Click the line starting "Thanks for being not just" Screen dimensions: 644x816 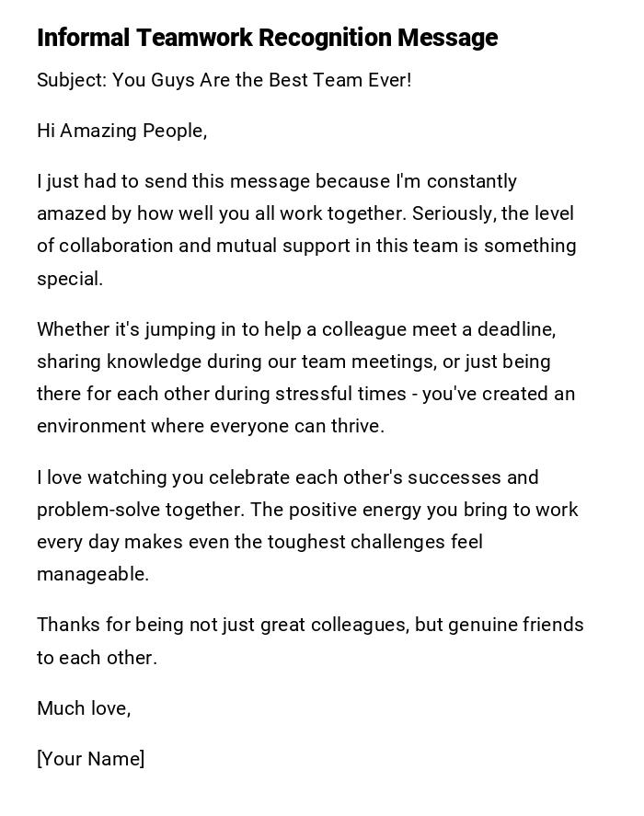click(310, 625)
